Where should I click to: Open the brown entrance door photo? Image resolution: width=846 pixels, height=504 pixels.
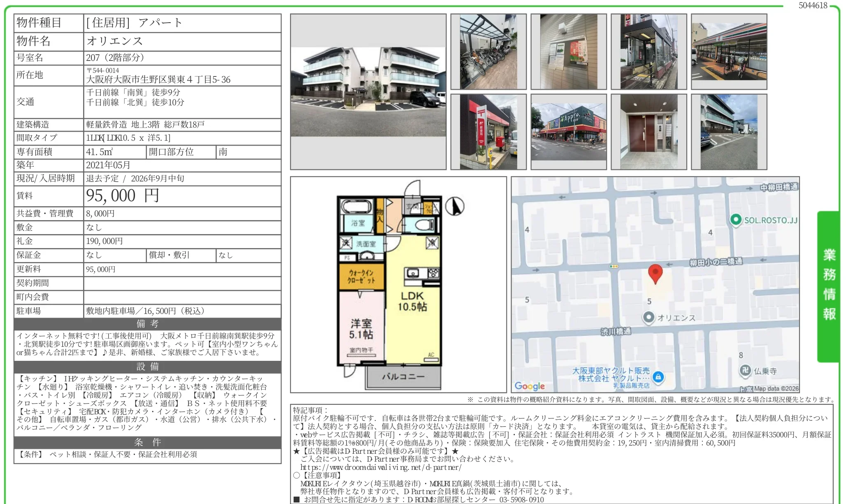click(649, 132)
